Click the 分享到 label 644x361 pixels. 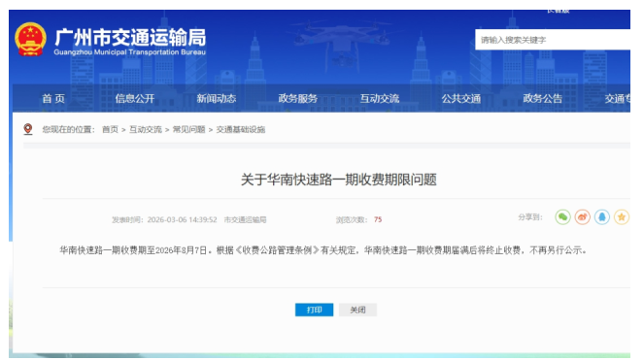click(x=530, y=217)
